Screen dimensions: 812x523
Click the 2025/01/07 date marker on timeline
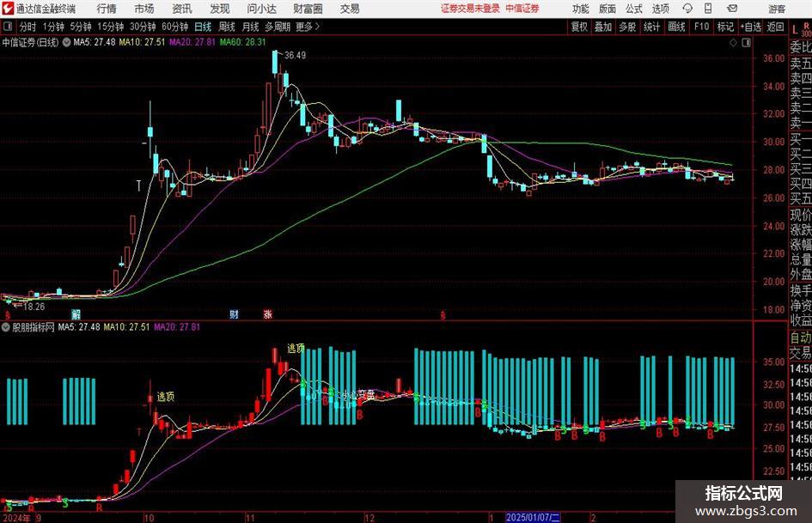(533, 517)
